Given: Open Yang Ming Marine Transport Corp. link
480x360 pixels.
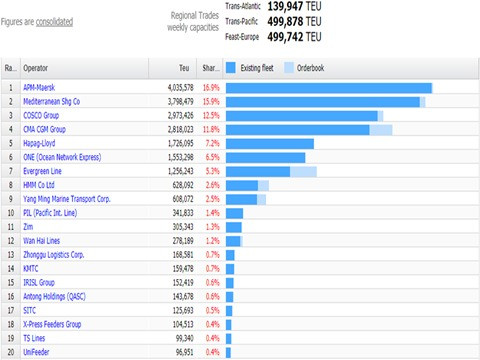Looking at the screenshot, I should [67, 199].
